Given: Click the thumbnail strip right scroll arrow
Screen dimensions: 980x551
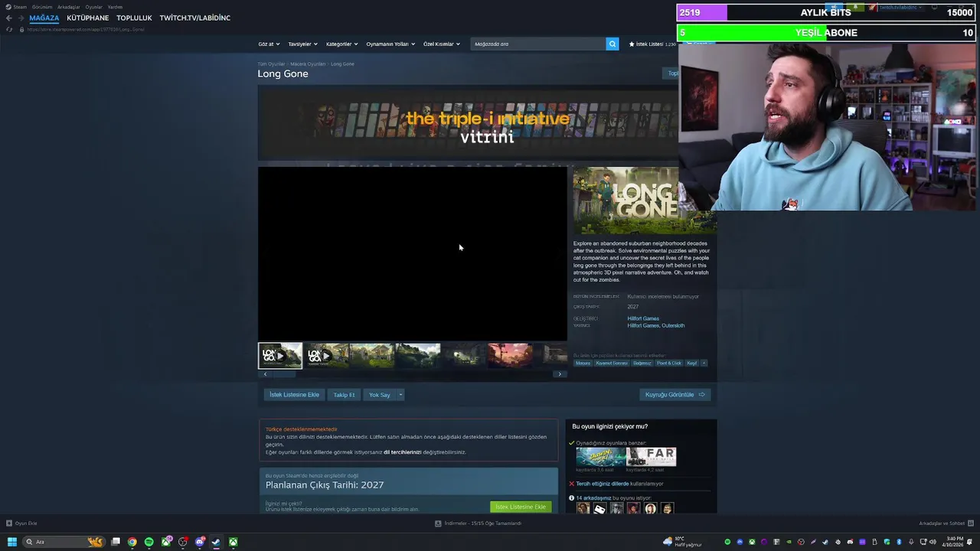Looking at the screenshot, I should (x=560, y=374).
